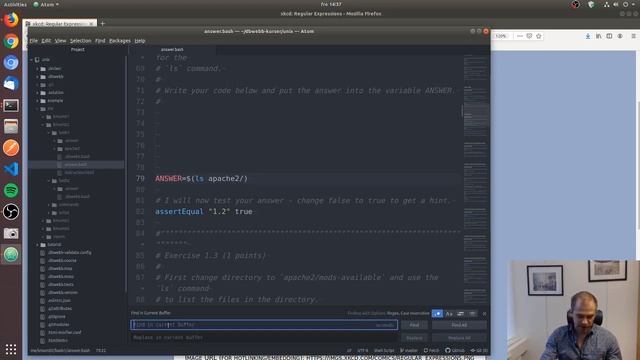This screenshot has width=640, height=360.
Task: Select the Atom icon in the dock
Action: tap(11, 254)
